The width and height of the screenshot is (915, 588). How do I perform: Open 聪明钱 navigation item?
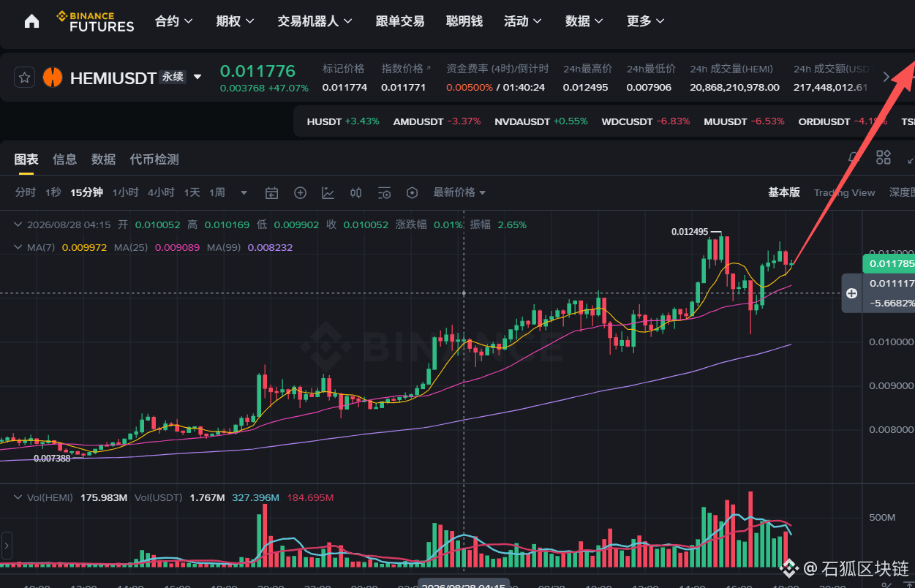tap(464, 21)
